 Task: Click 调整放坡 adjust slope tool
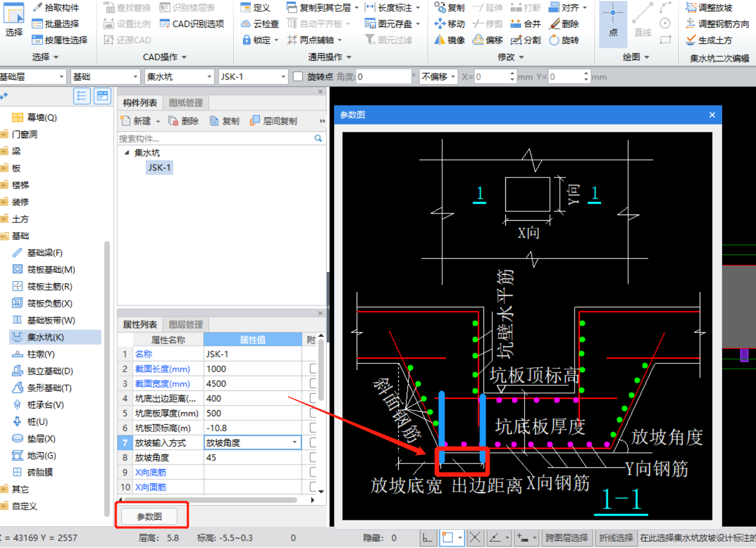[709, 7]
